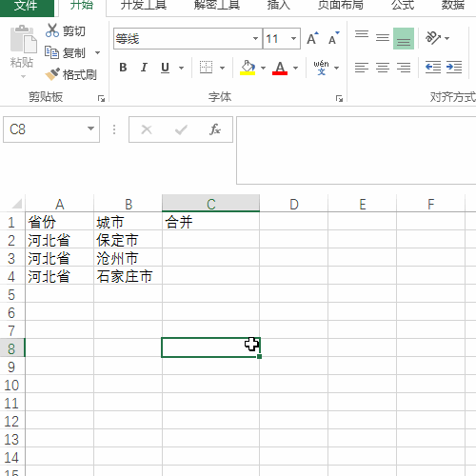Select column C header
This screenshot has width=476, height=476.
coord(210,204)
